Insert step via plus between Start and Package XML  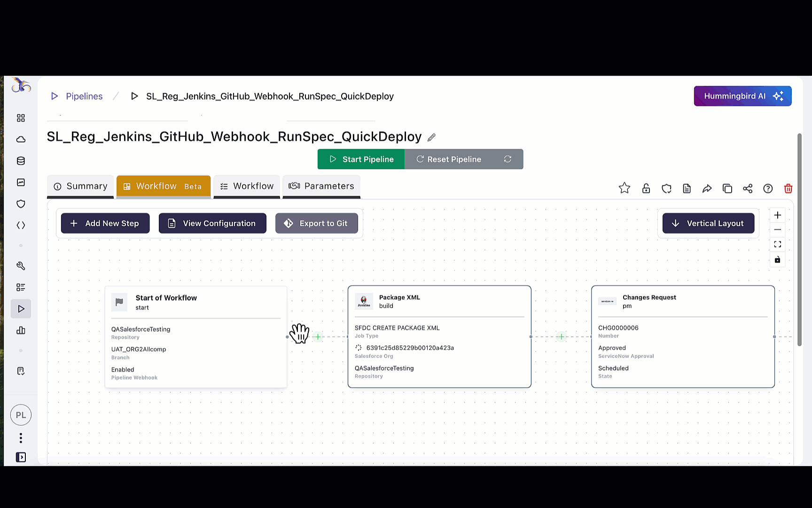point(318,337)
